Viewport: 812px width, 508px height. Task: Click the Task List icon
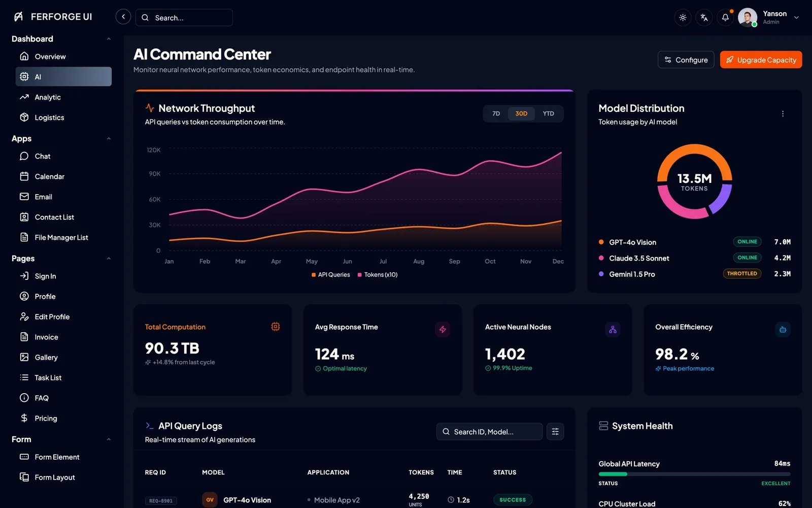(x=24, y=377)
